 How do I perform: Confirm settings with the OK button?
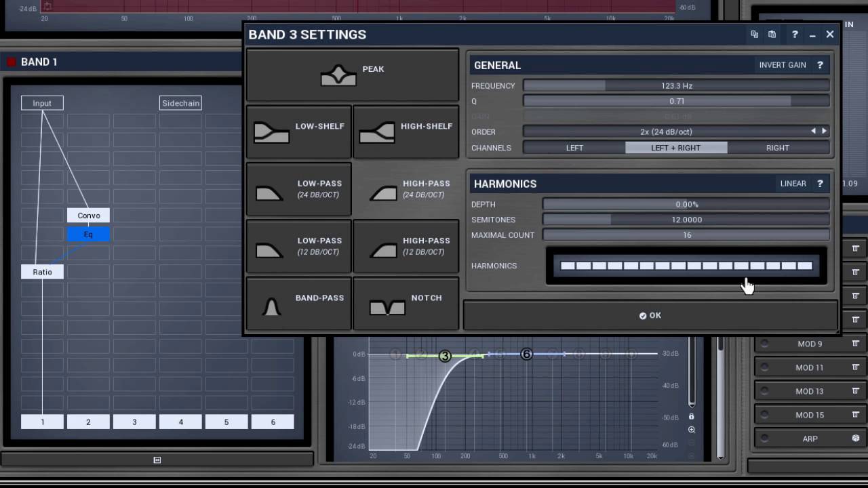650,315
